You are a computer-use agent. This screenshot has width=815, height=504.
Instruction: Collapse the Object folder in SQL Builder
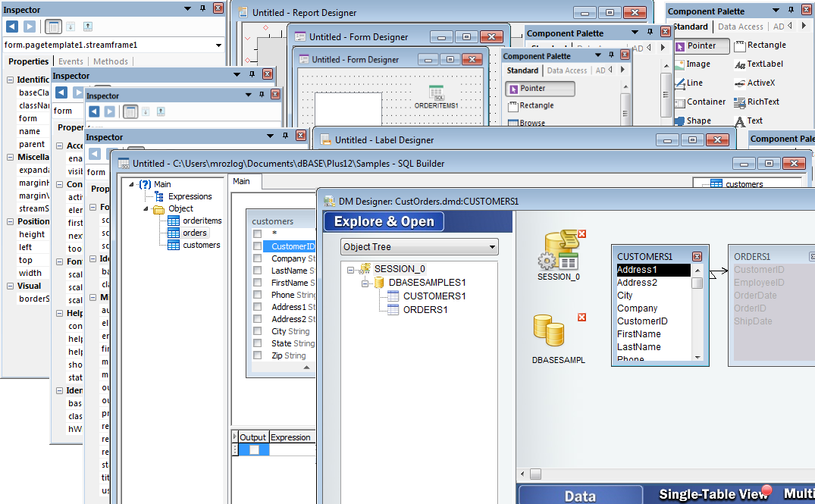146,209
